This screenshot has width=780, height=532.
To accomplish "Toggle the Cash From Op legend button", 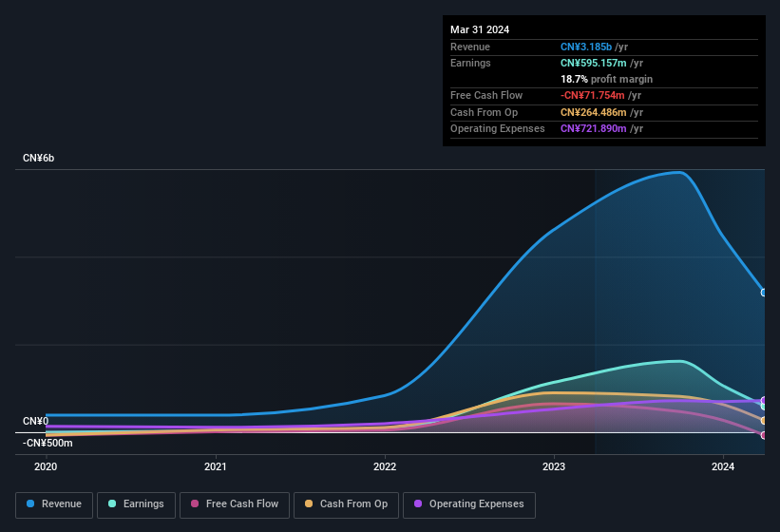I will [x=346, y=505].
